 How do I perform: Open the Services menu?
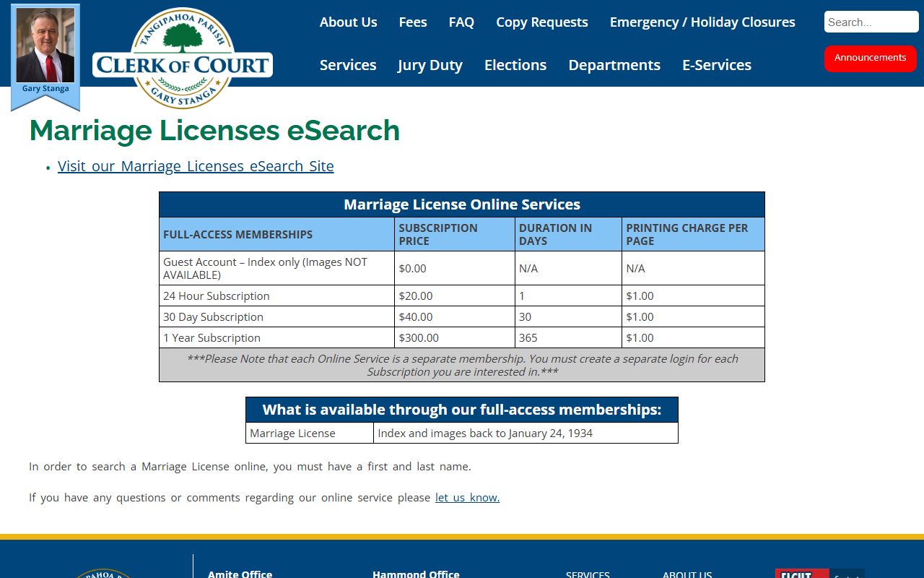[x=348, y=65]
